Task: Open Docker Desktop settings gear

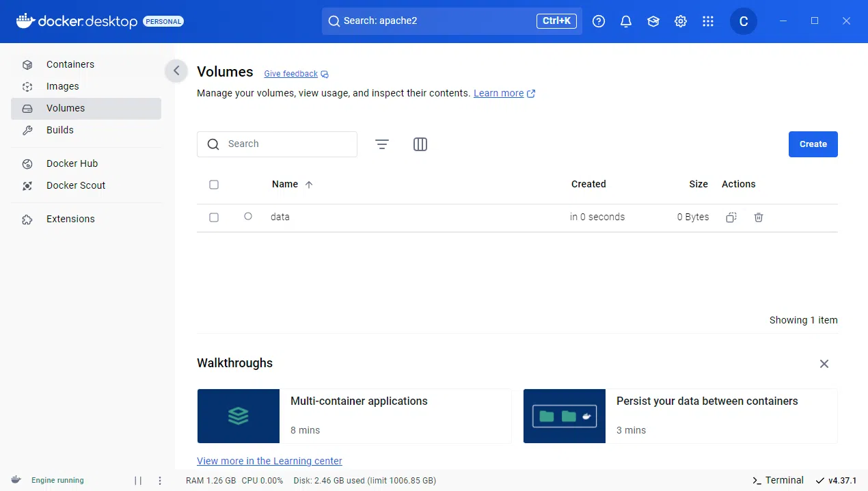Action: point(680,21)
